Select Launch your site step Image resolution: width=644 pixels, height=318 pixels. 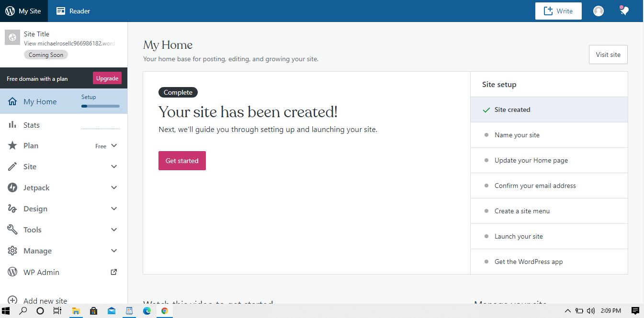pos(549,236)
